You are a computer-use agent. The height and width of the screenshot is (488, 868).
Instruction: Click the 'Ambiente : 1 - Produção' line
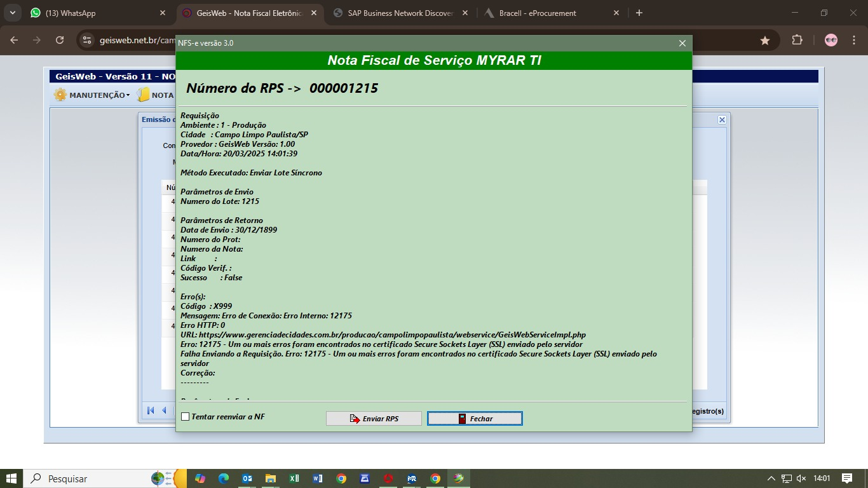pos(223,125)
